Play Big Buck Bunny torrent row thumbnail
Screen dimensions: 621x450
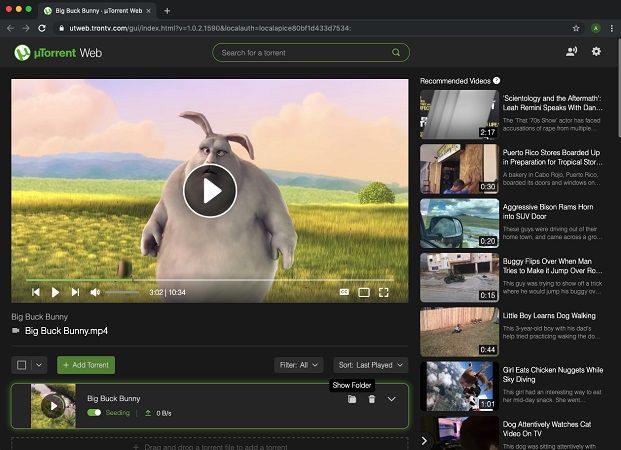(53, 406)
